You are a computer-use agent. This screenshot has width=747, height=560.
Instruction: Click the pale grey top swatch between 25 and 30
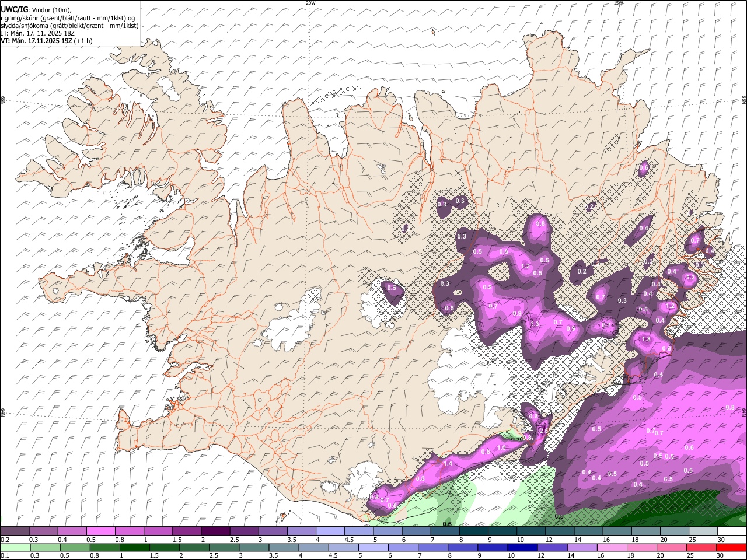point(703,531)
